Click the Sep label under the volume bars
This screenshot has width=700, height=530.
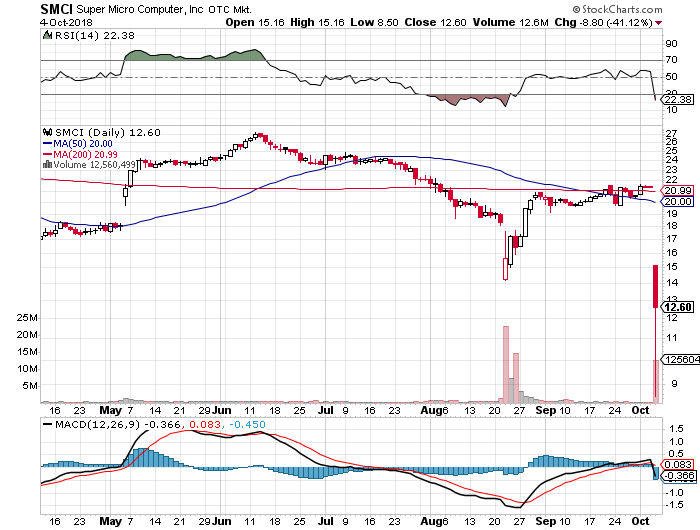[x=546, y=410]
